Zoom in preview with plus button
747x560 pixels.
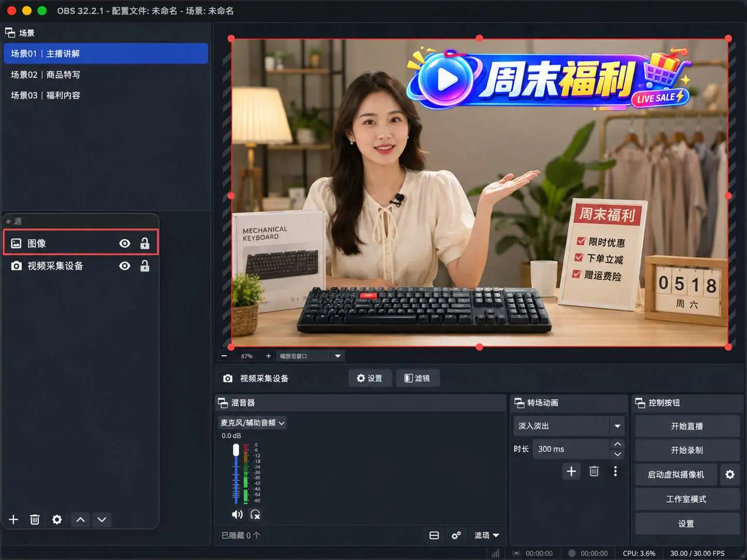268,356
